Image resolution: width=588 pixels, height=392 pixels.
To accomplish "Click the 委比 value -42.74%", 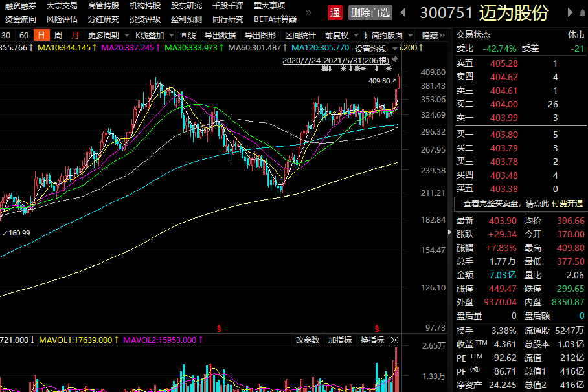I will pyautogui.click(x=499, y=49).
